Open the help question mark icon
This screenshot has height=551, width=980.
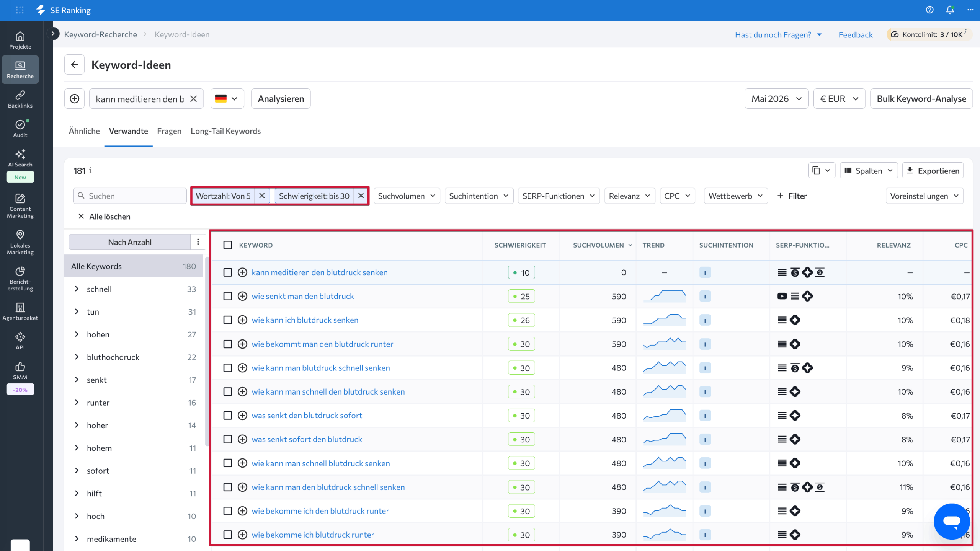[929, 10]
